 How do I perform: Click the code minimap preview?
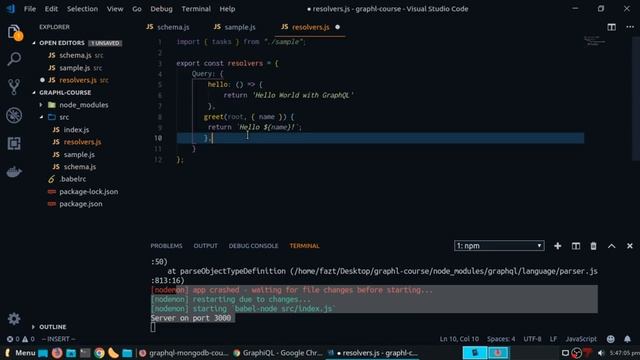point(595,40)
